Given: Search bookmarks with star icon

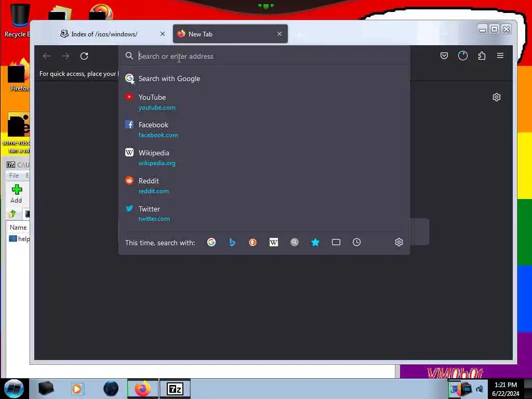Looking at the screenshot, I should coord(315,242).
